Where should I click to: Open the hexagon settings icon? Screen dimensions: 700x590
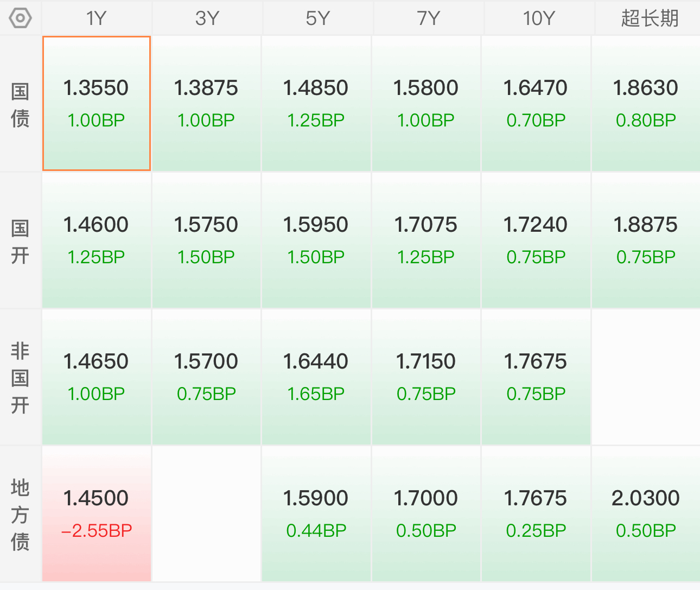(20, 18)
